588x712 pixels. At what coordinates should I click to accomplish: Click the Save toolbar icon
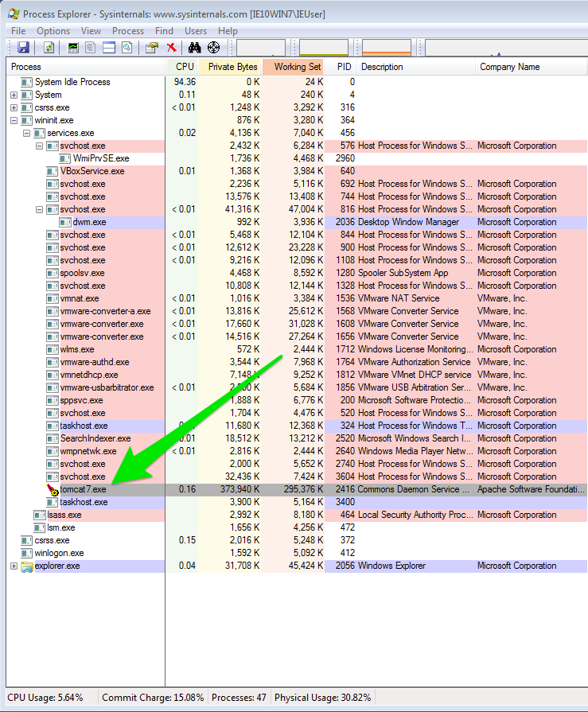pyautogui.click(x=23, y=47)
